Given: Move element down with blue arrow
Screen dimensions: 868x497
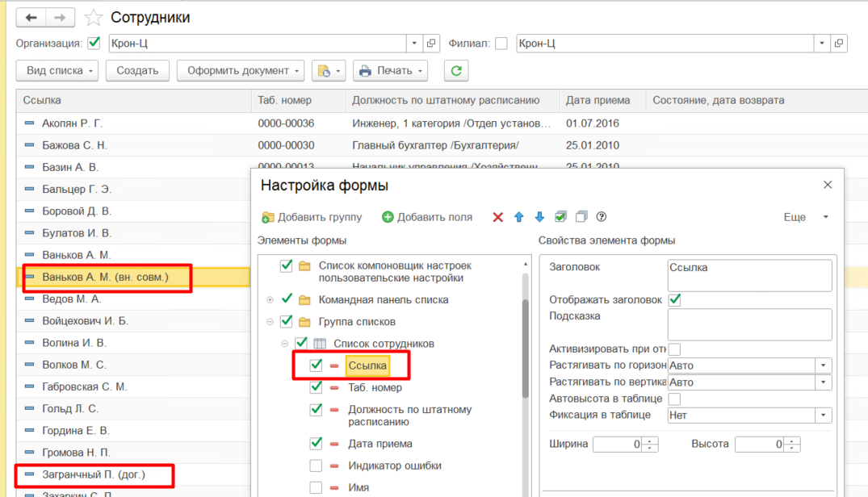Looking at the screenshot, I should click(539, 217).
